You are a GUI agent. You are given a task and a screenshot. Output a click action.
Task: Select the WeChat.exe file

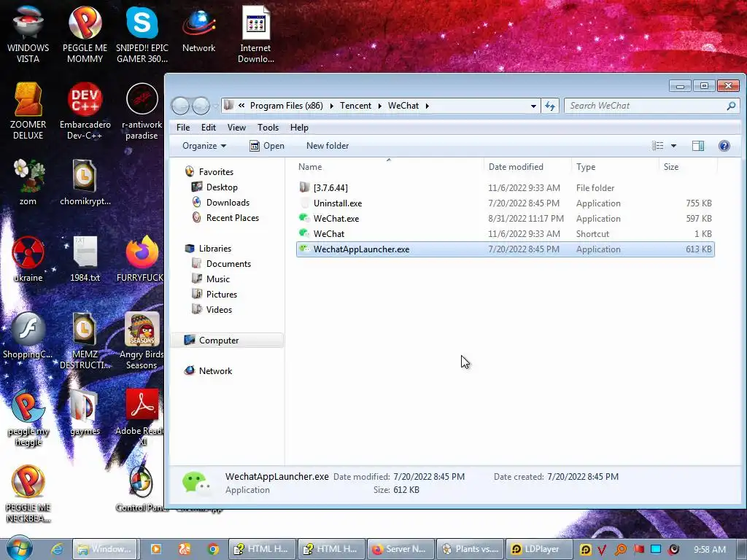[505, 219]
